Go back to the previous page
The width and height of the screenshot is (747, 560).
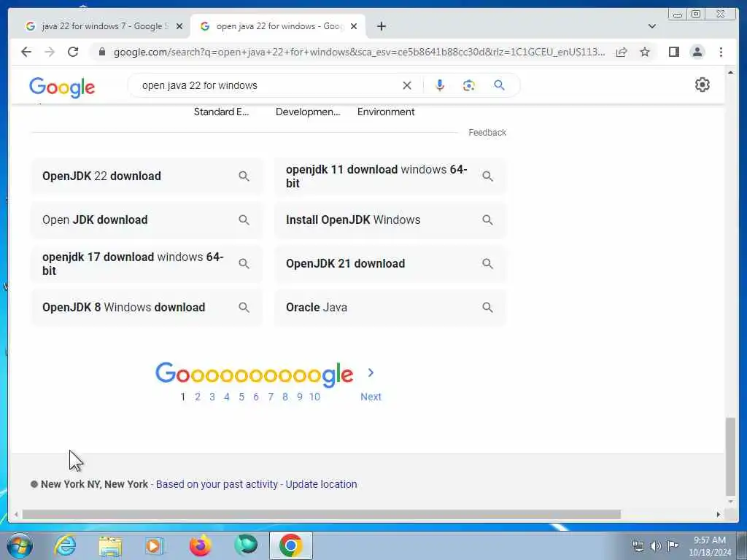click(x=26, y=52)
